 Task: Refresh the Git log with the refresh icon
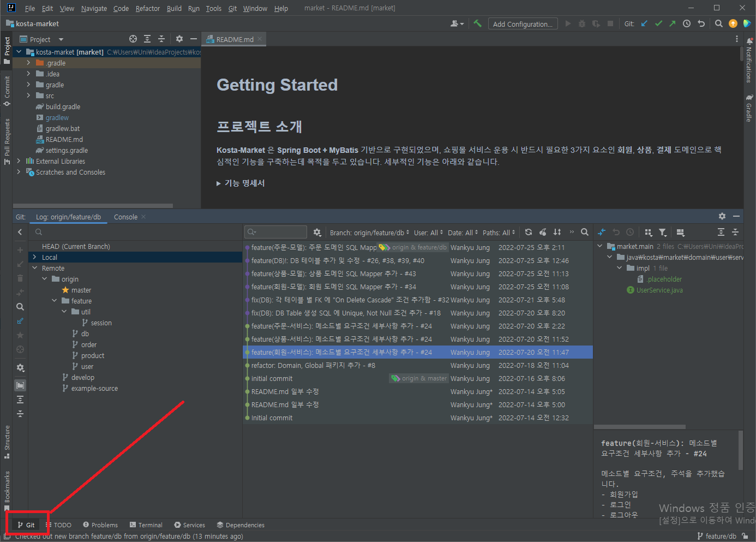(x=528, y=232)
